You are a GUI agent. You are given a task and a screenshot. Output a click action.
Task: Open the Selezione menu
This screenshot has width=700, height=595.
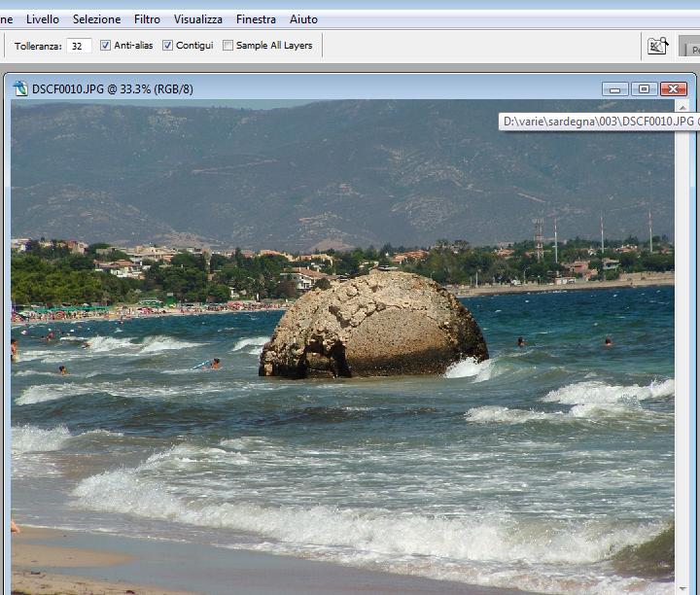click(x=96, y=19)
